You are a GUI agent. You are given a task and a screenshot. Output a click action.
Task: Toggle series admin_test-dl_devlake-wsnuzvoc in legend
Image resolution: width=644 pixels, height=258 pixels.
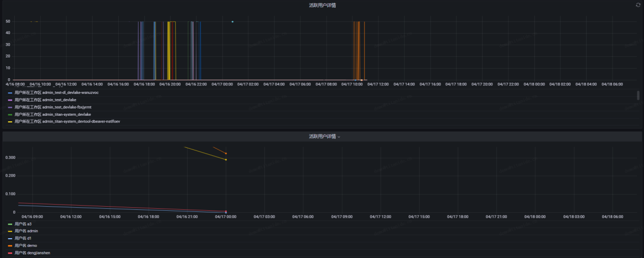pos(56,93)
